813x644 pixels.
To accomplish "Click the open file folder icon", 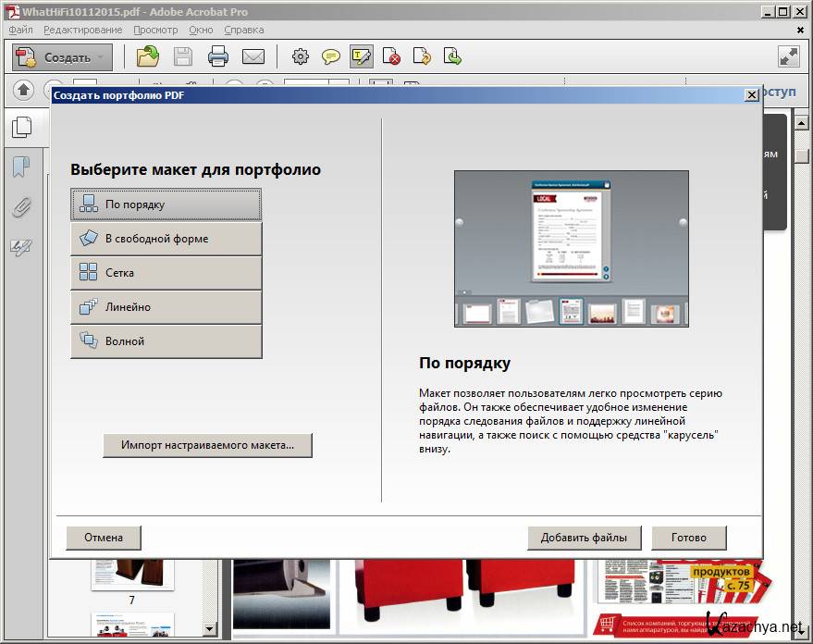I will coord(147,57).
